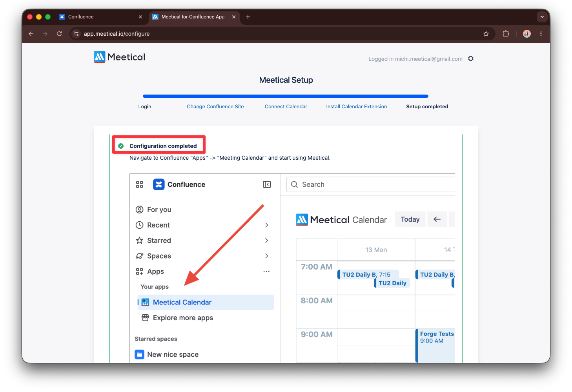Click the Confluence Search field
Screen dimensions: 572x392
[371, 184]
